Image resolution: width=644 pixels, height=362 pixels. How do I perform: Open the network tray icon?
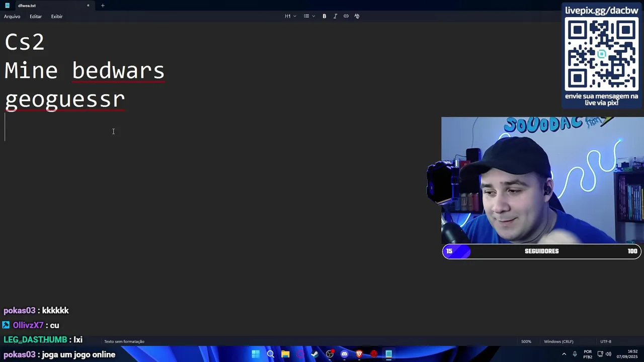point(600,354)
